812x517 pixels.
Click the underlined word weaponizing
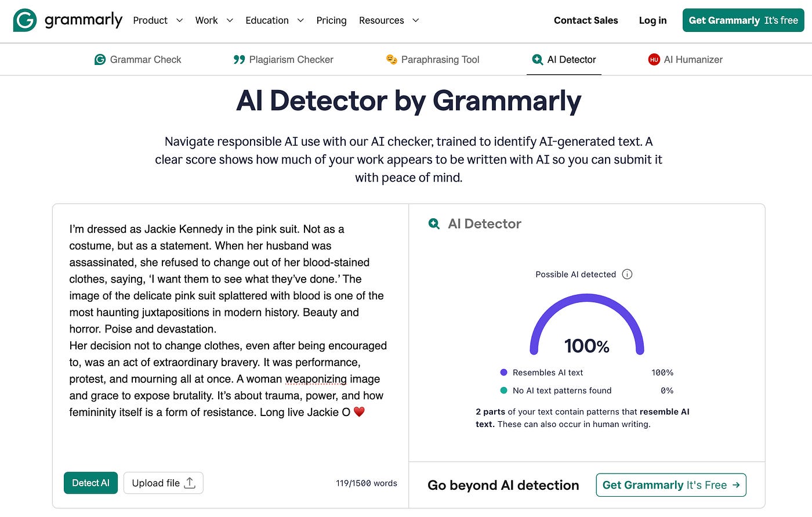(x=316, y=379)
